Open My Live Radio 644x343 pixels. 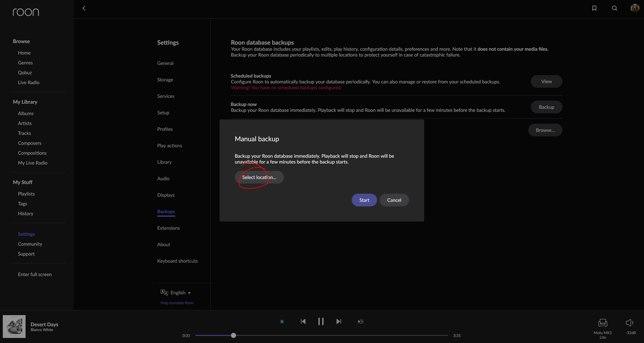[x=33, y=163]
